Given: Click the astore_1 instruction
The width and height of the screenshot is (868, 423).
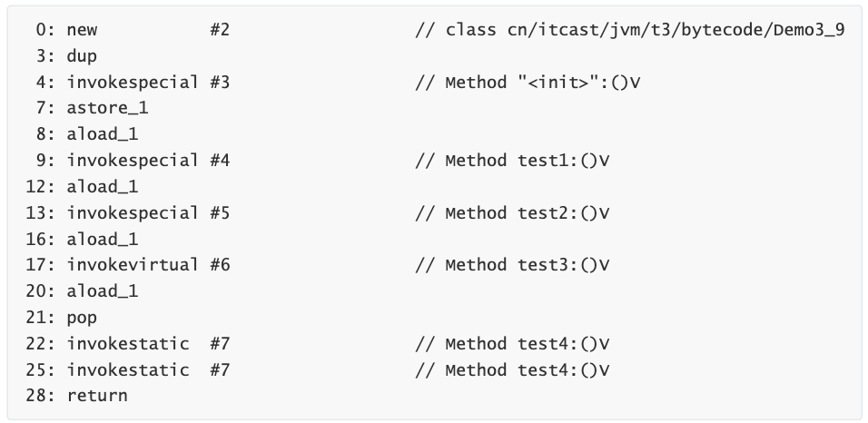Looking at the screenshot, I should pos(107,108).
